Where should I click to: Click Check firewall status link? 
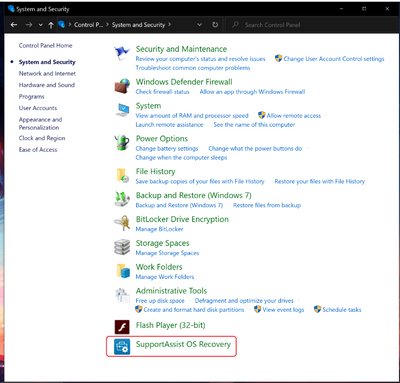click(x=162, y=92)
